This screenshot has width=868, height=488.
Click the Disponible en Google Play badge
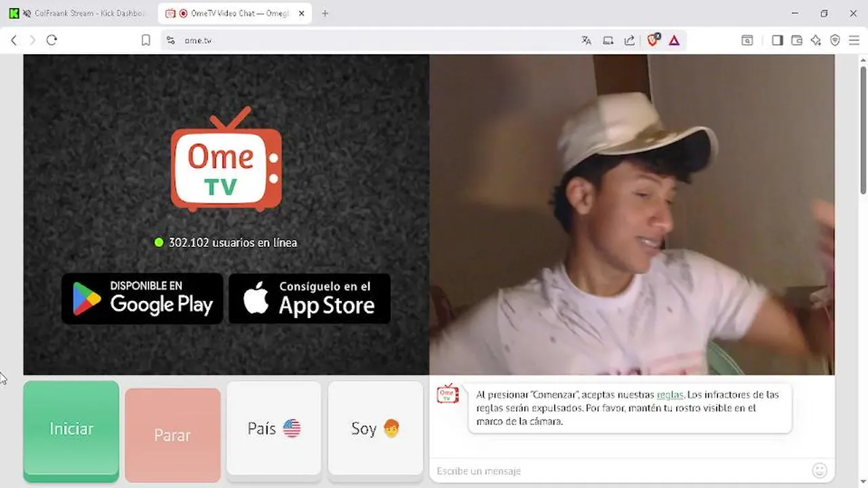tap(142, 298)
